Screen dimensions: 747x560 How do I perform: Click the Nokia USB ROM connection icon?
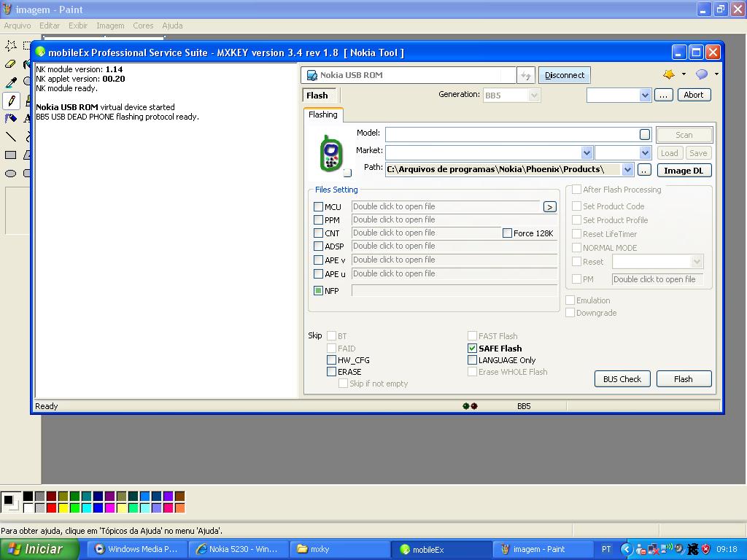(312, 75)
